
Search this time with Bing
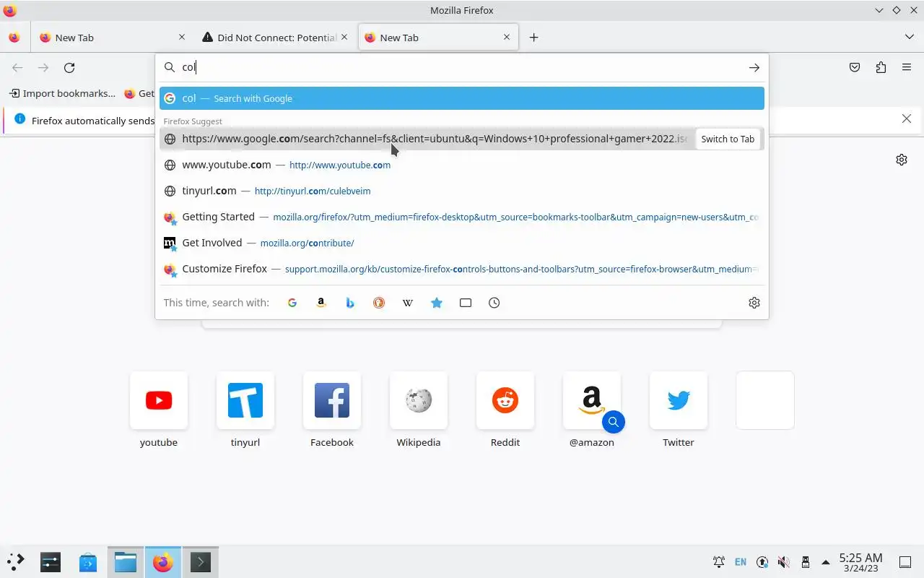(x=350, y=303)
